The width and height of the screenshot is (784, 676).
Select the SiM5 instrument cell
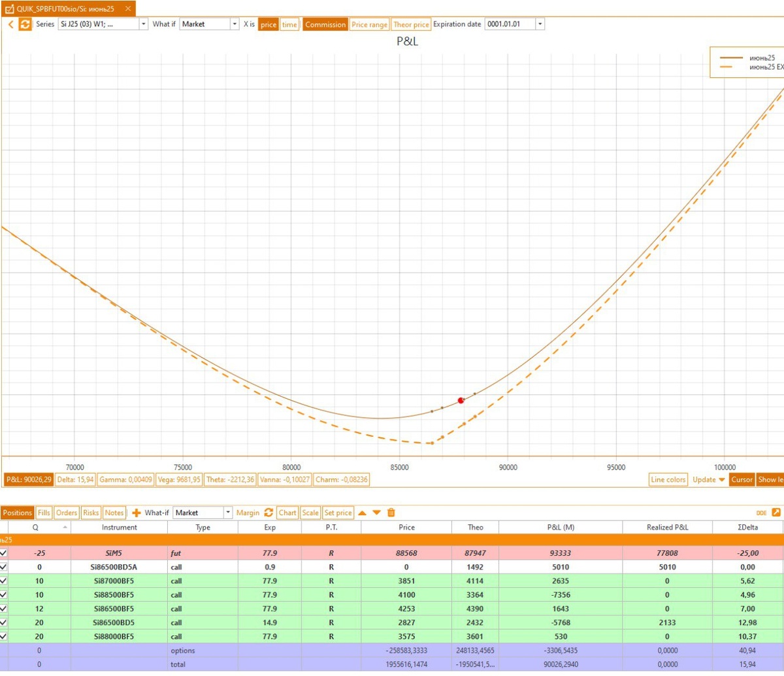pyautogui.click(x=120, y=553)
